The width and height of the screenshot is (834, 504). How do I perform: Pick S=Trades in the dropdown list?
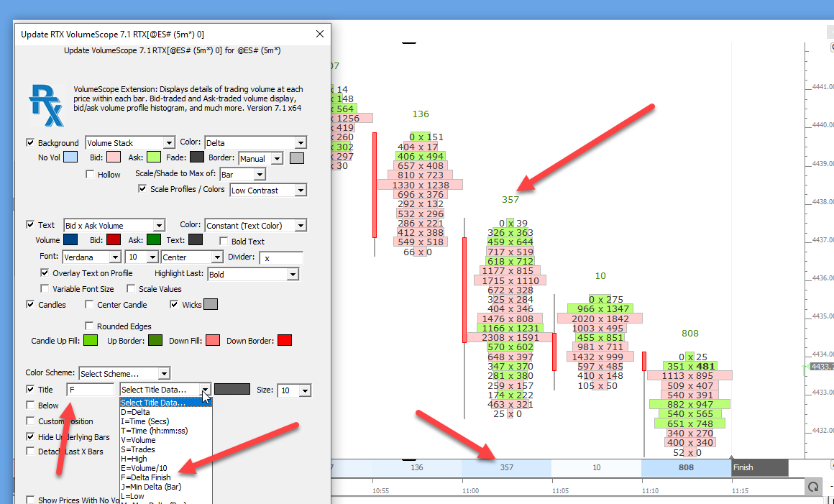pos(166,449)
